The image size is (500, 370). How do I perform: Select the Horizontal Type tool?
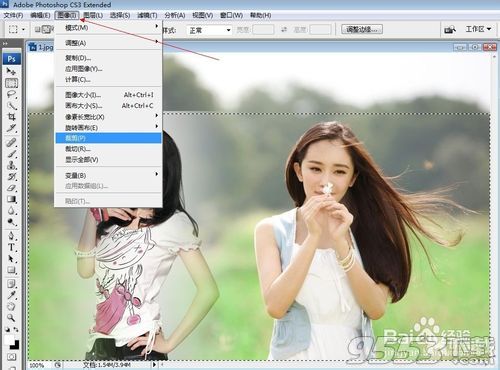point(11,247)
